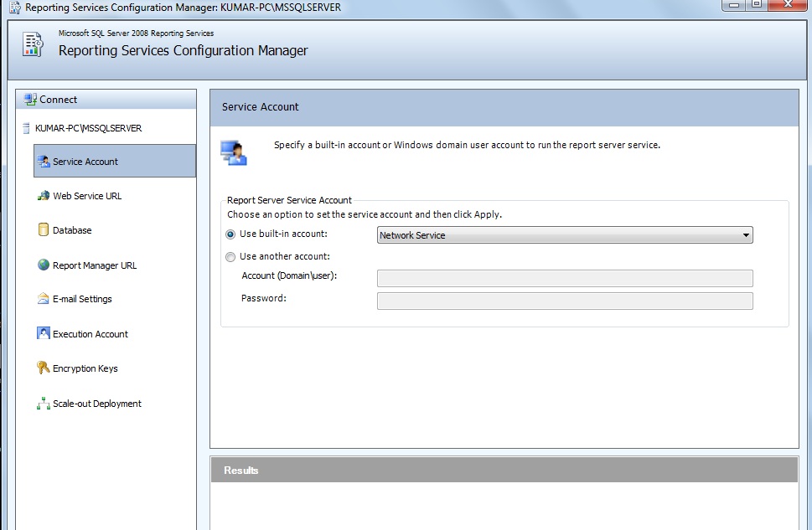Click the Password label text
The height and width of the screenshot is (530, 812).
click(x=264, y=298)
